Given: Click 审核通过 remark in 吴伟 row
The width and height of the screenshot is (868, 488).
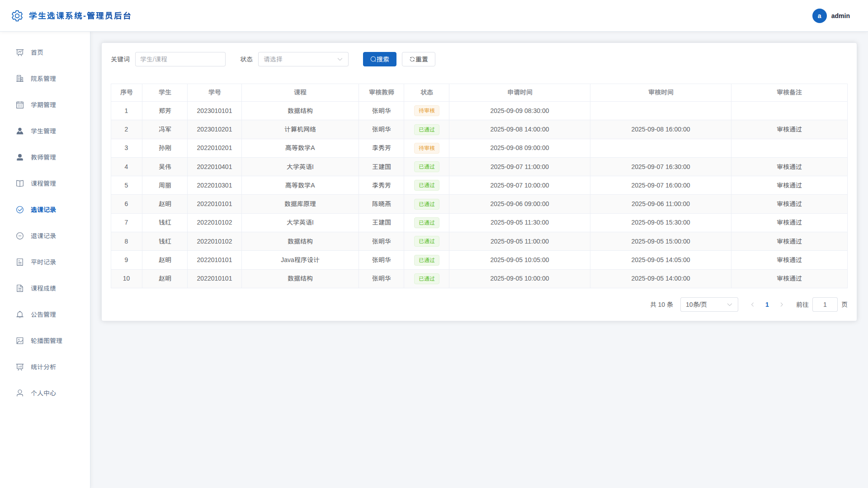Looking at the screenshot, I should 789,167.
